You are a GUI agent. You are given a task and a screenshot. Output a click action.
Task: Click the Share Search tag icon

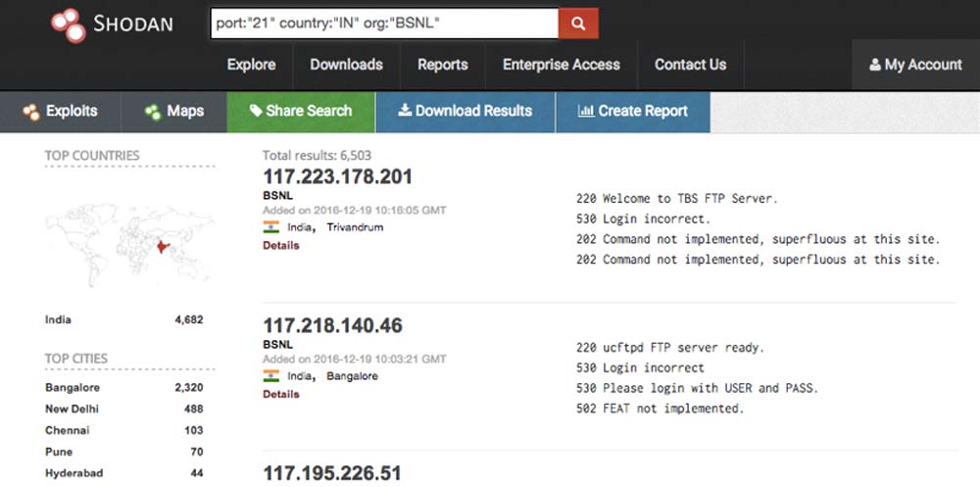click(x=256, y=112)
